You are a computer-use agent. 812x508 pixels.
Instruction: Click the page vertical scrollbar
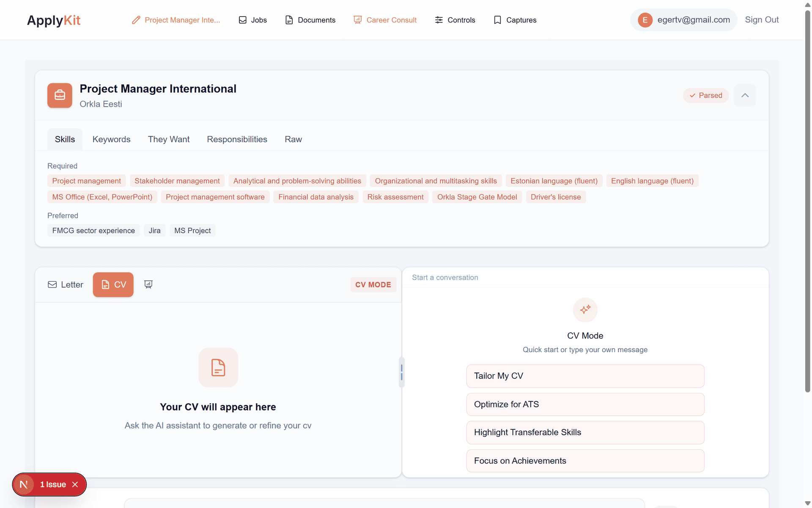[x=808, y=201]
